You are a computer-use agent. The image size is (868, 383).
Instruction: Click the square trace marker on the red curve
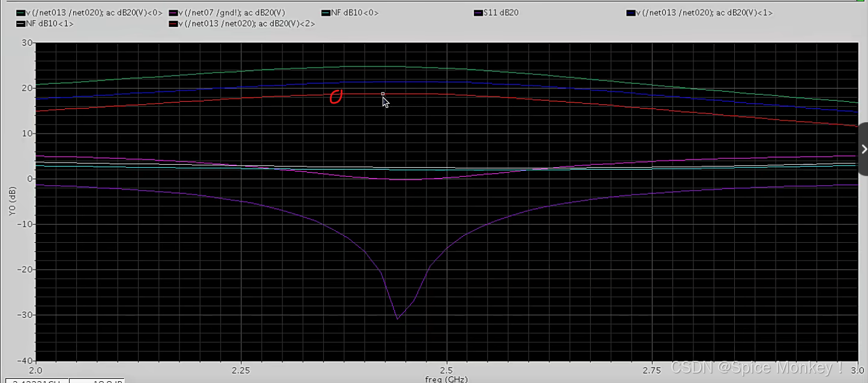[x=383, y=94]
